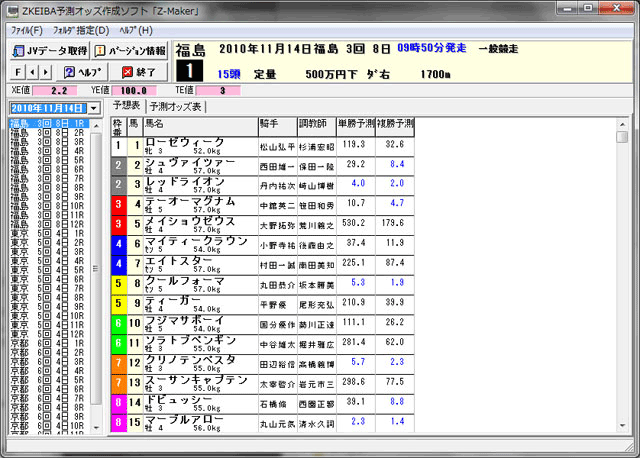The width and height of the screenshot is (640, 458).
Task: Click pink frame 8 of horse 14
Action: [118, 402]
